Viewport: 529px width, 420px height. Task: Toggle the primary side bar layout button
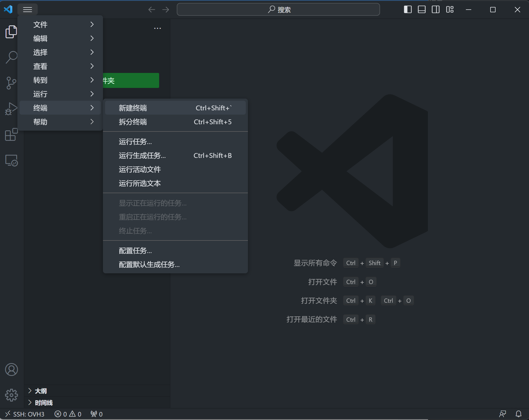tap(408, 10)
